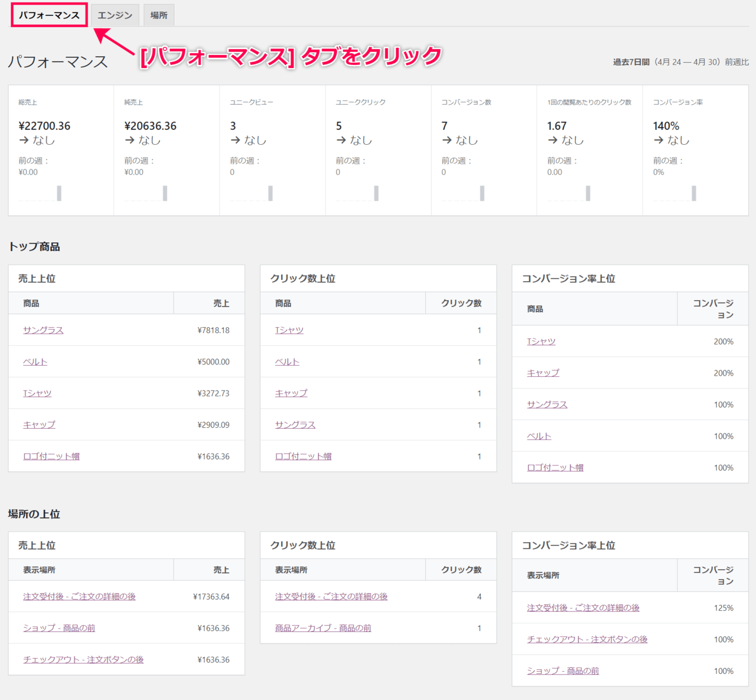Click the トップ商品 section heading
Viewport: 756px width, 700px height.
click(x=34, y=247)
